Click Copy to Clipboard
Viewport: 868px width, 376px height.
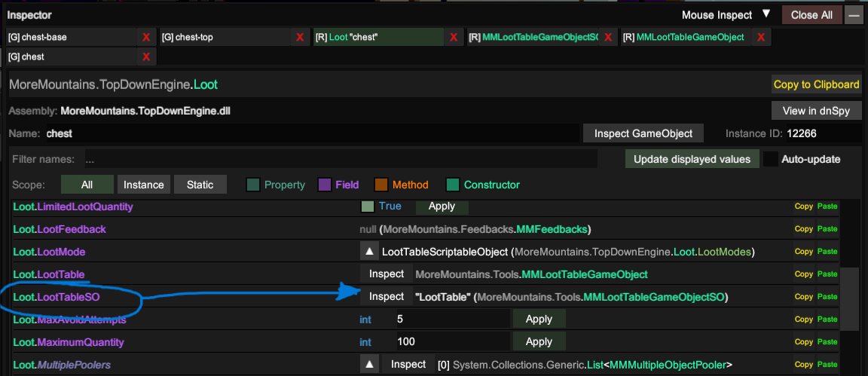click(x=817, y=84)
